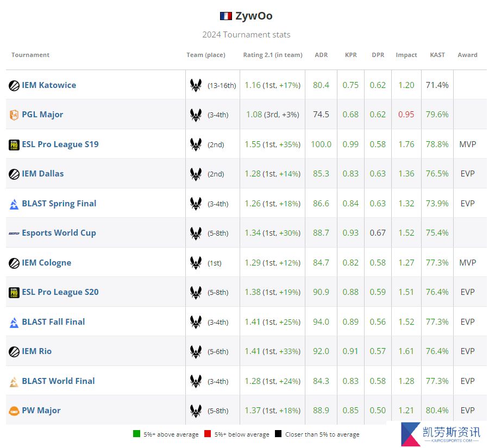The width and height of the screenshot is (495, 448).
Task: Open the IEM Dallas tournament link
Action: click(x=42, y=174)
